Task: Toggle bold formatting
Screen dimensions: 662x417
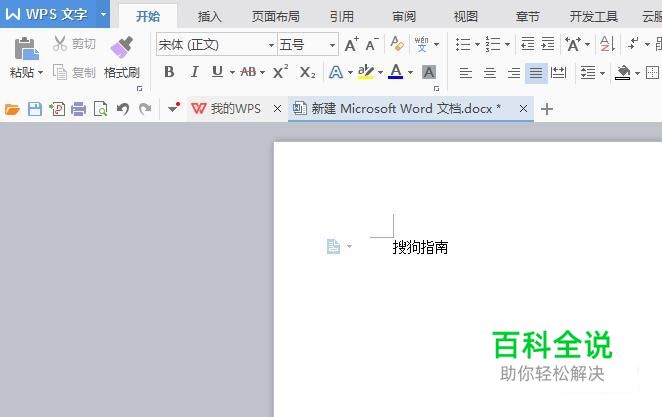Action: click(169, 72)
